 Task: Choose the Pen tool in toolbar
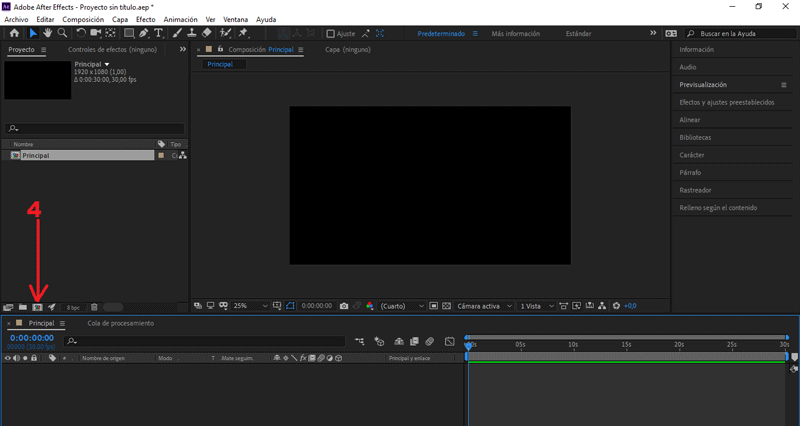click(x=144, y=33)
